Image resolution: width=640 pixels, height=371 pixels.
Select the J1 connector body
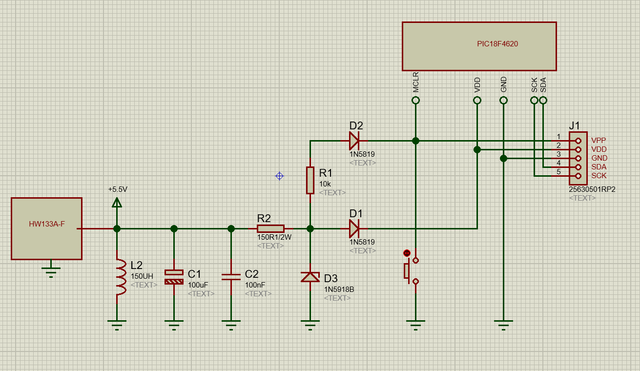[x=578, y=158]
